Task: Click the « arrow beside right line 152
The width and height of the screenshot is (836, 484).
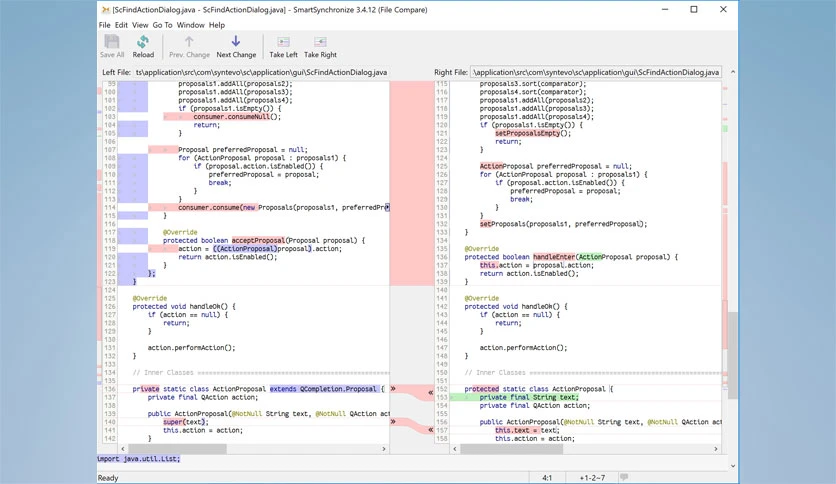Action: coord(430,392)
